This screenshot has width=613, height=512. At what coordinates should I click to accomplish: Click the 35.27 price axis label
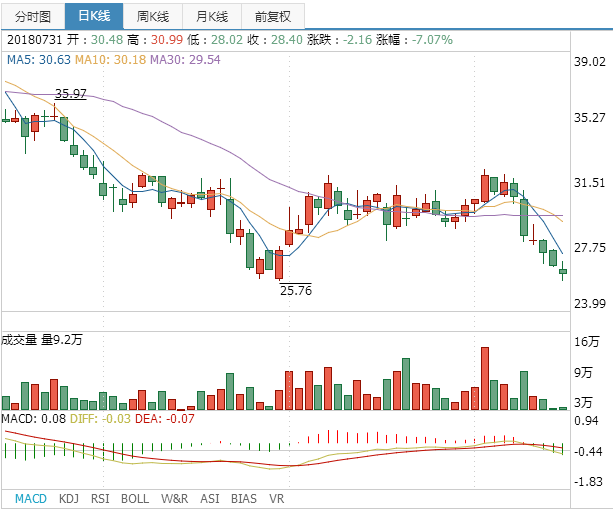click(x=590, y=118)
